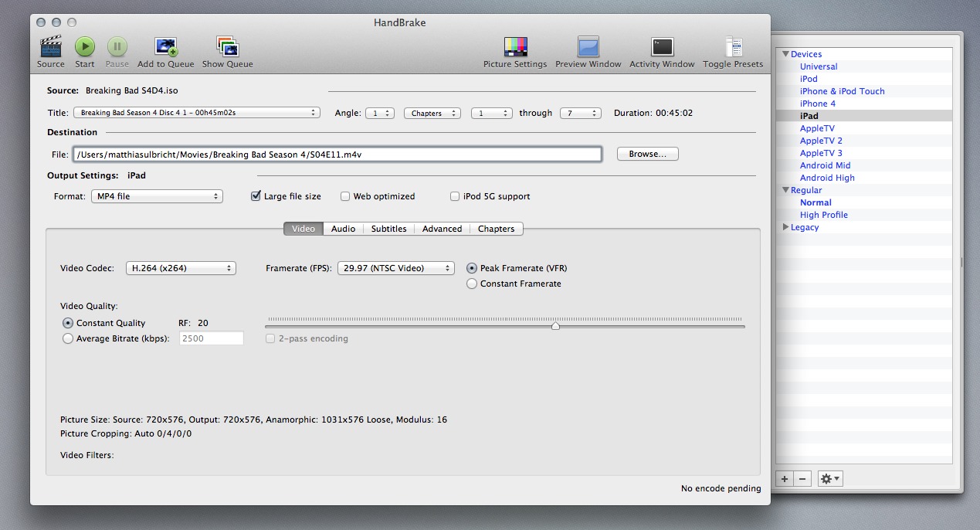Image resolution: width=980 pixels, height=530 pixels.
Task: Select iPhone & iPod Touch preset
Action: [843, 91]
